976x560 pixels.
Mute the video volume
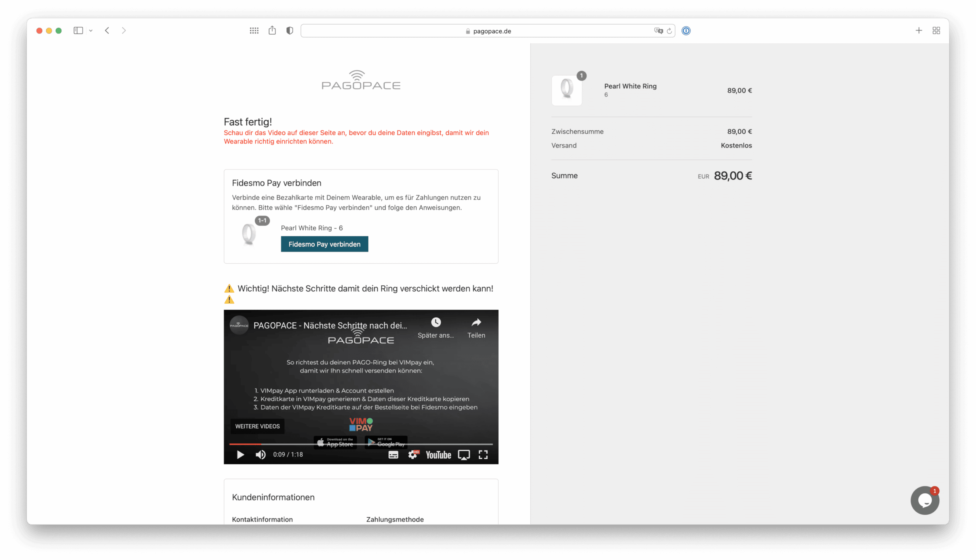pos(260,454)
